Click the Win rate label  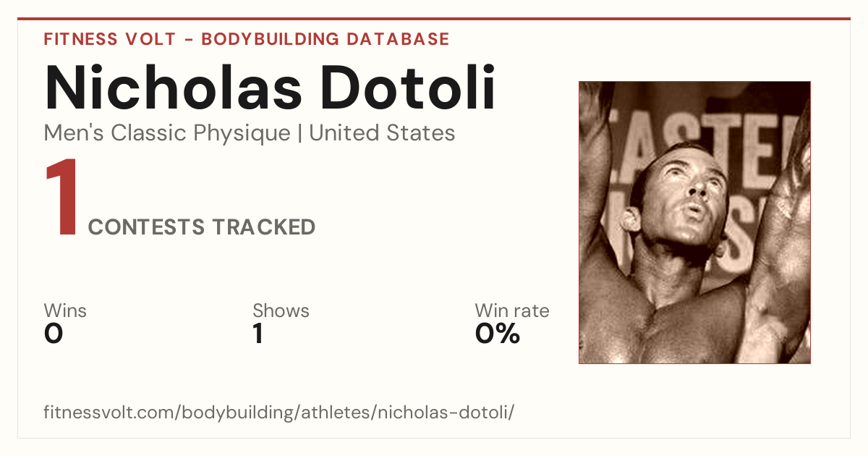512,311
